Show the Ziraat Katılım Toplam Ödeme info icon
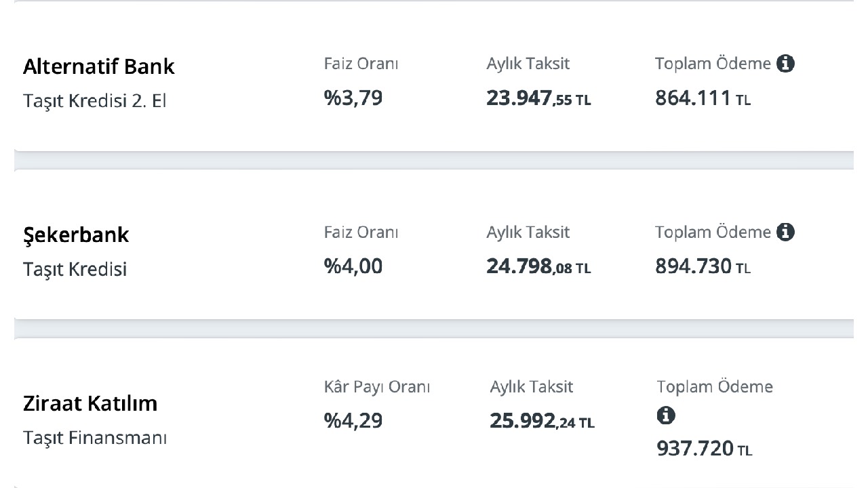868x488 pixels. point(666,415)
